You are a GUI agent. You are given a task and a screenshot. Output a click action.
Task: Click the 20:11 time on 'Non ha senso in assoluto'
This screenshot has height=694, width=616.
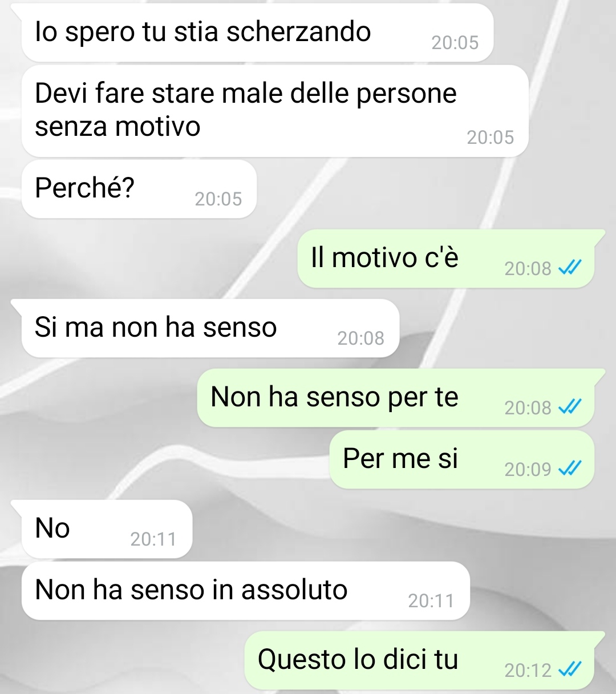click(x=431, y=600)
